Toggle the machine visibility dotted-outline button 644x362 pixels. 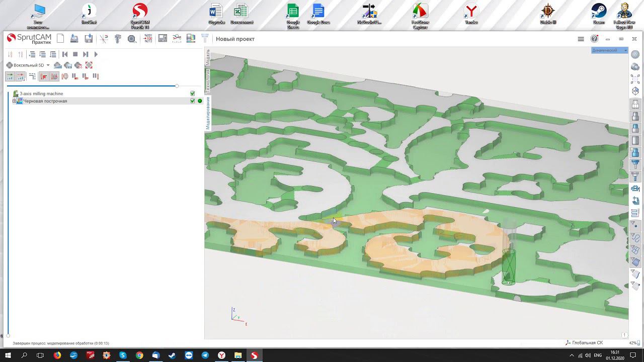[x=635, y=105]
